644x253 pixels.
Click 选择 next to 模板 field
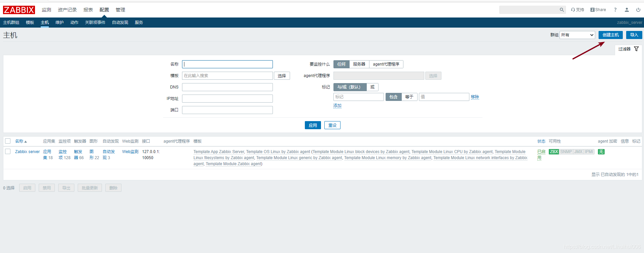(x=282, y=76)
